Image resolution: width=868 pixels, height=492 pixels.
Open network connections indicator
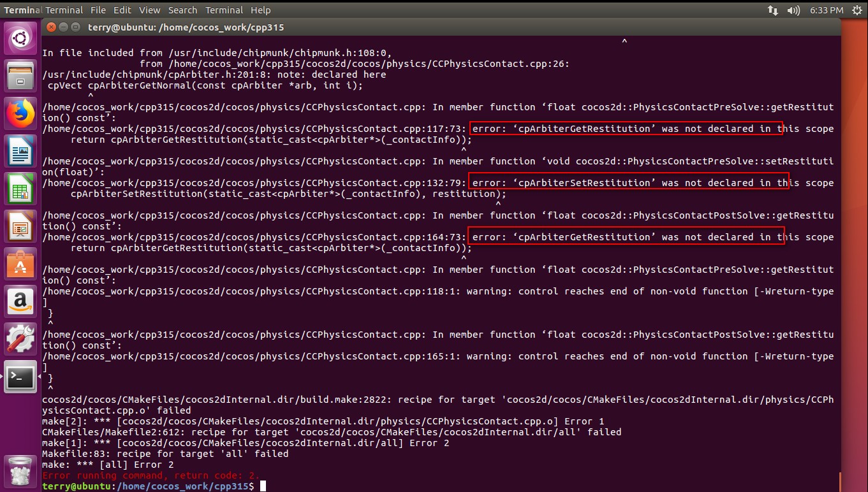[x=773, y=10]
